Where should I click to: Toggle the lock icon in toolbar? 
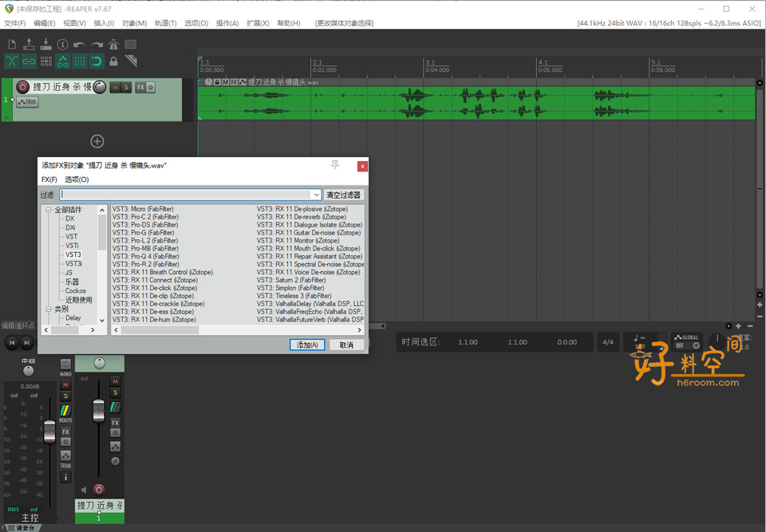point(113,61)
